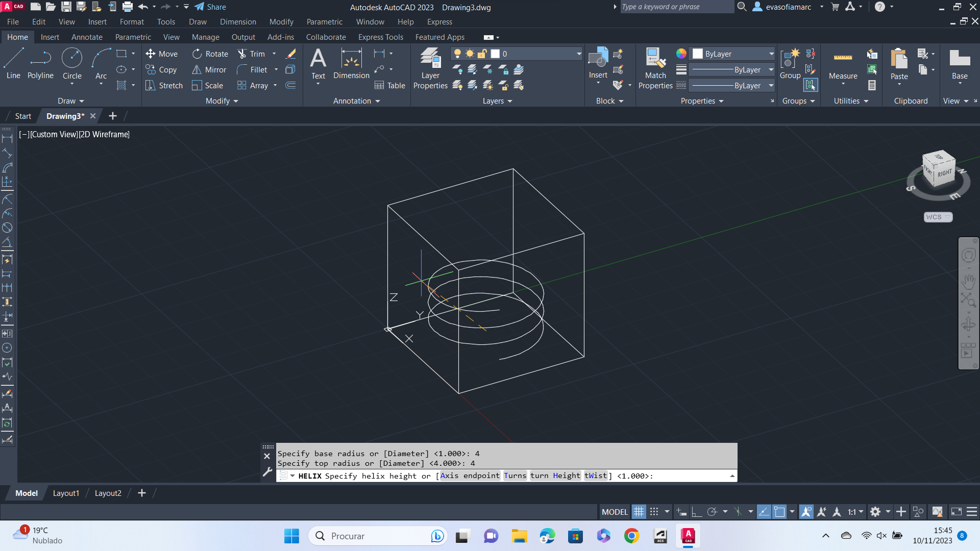
Task: Toggle polar tracking in status bar
Action: click(713, 512)
